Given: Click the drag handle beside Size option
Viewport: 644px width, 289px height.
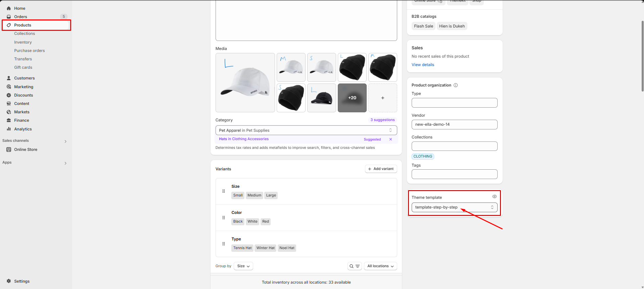Looking at the screenshot, I should point(224,191).
